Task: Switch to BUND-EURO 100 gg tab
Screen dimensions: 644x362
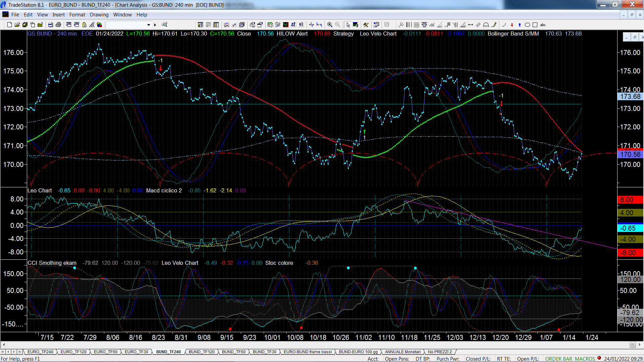Action: tap(358, 352)
